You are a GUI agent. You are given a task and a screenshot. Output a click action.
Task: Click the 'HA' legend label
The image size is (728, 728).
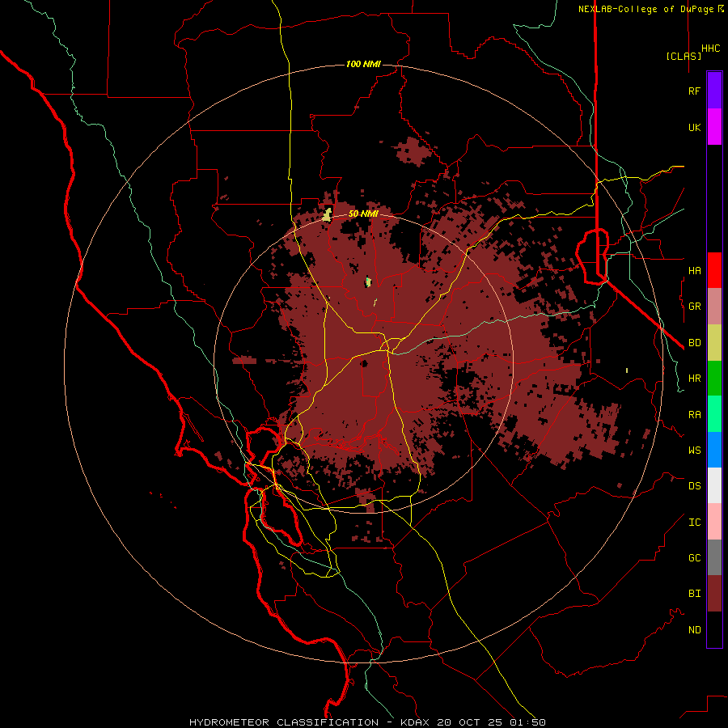[x=694, y=270]
